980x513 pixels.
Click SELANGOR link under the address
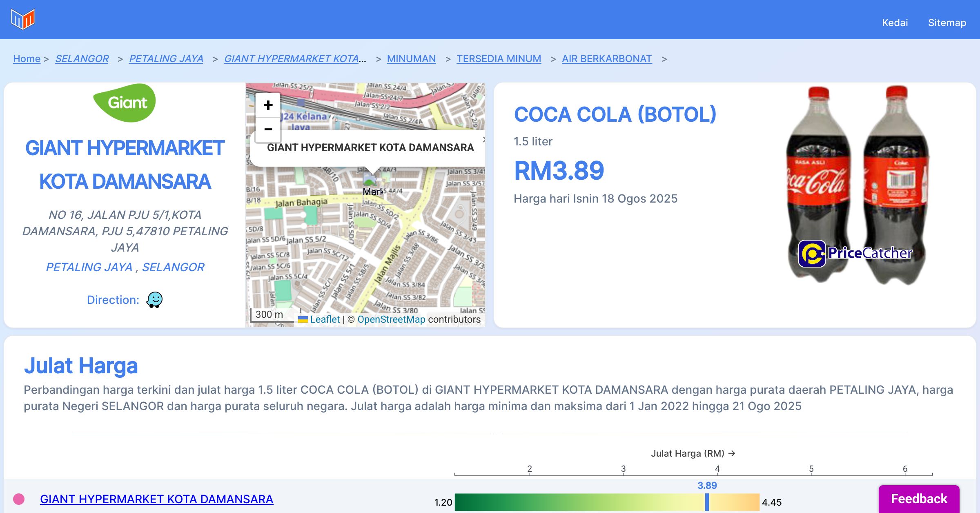click(173, 267)
